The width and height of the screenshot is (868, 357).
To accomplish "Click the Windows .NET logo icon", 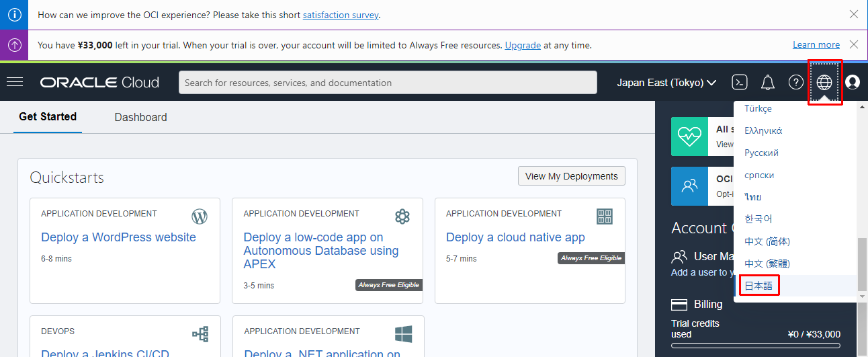I will [403, 334].
